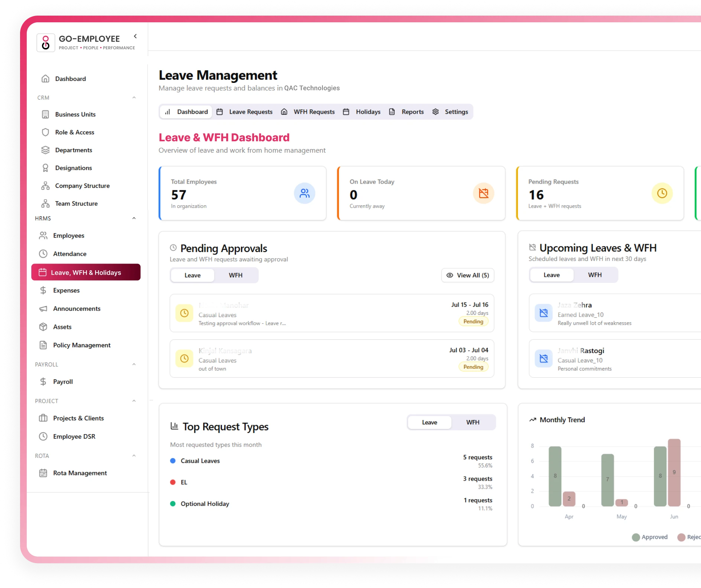
Task: Open the 'Testing approval workflow' leave request
Action: tap(332, 313)
